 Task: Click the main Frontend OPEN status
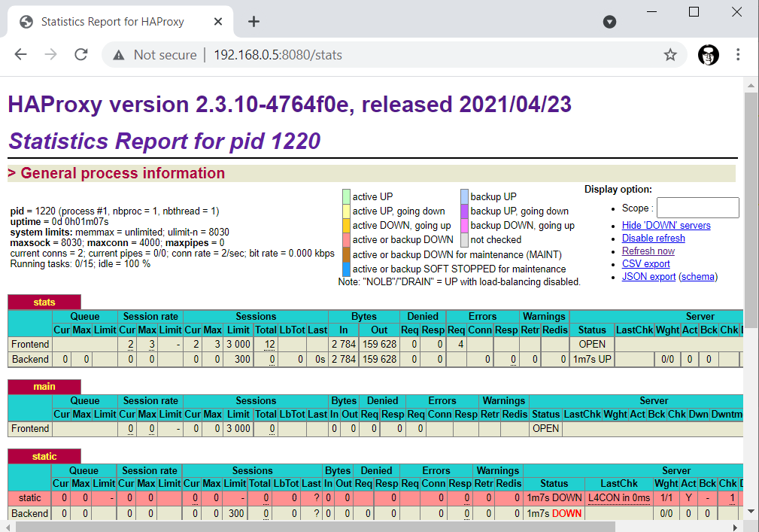click(545, 428)
